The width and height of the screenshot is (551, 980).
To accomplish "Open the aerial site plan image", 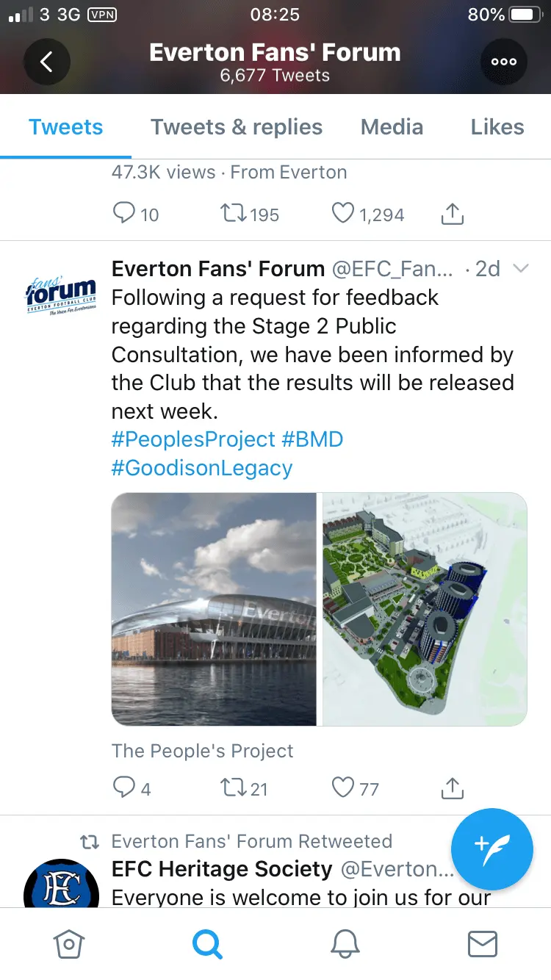I will pos(425,609).
